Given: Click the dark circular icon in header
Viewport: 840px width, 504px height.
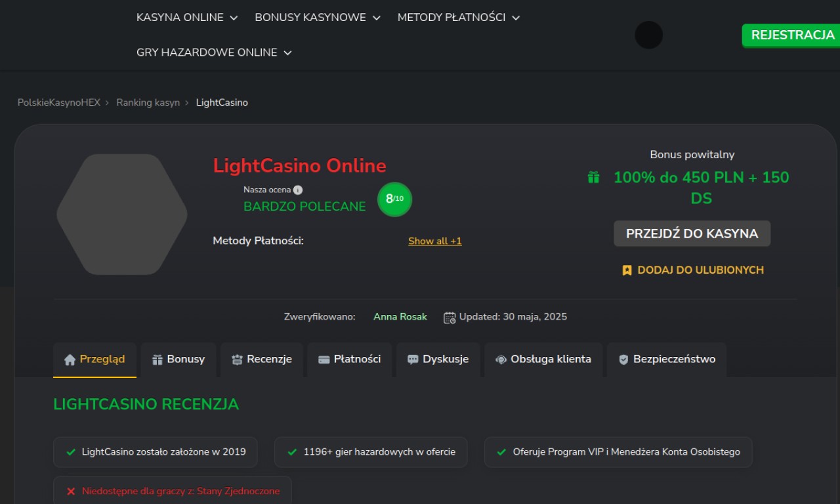Looking at the screenshot, I should (x=648, y=35).
